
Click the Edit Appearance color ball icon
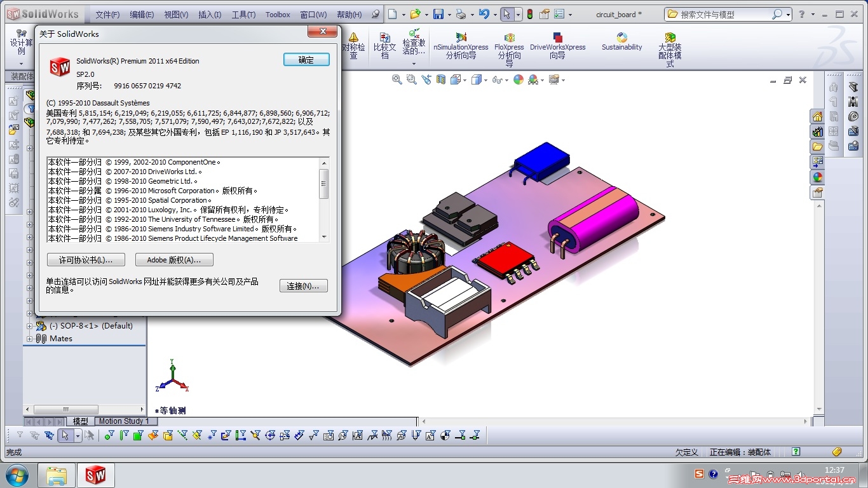tap(519, 79)
